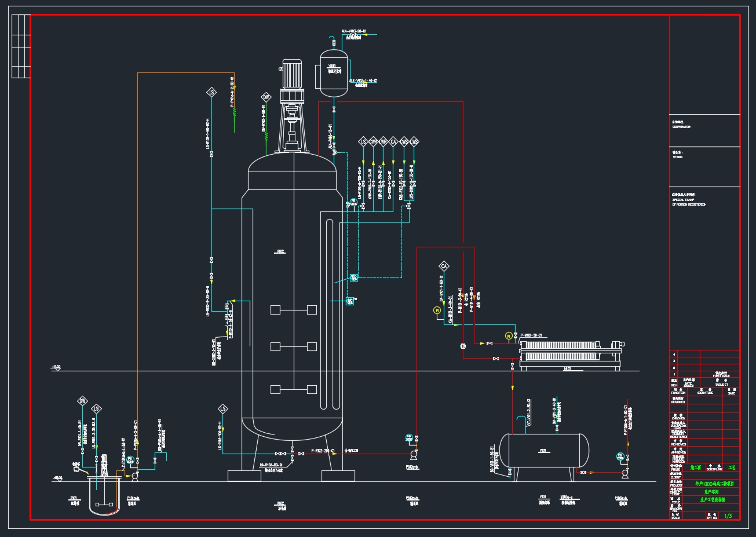Select the CA diamond above the filter press
Image resolution: width=756 pixels, height=537 pixels.
pyautogui.click(x=444, y=266)
